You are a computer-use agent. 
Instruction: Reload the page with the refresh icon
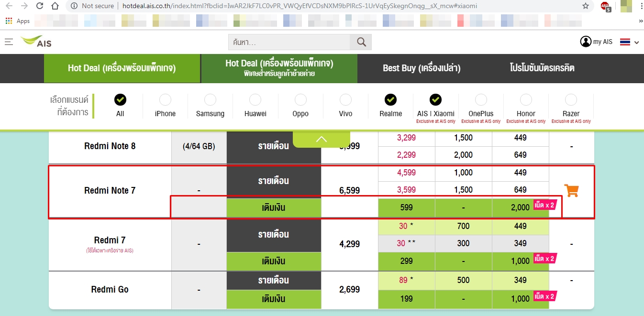[x=40, y=6]
